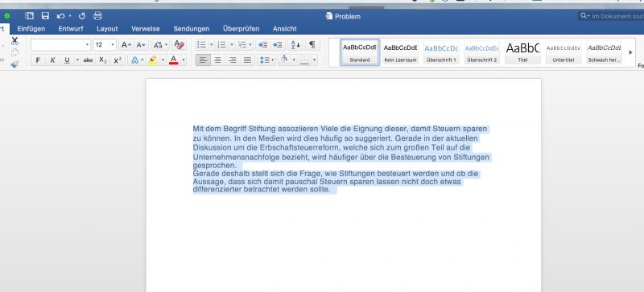Insert a numbered list

click(x=221, y=45)
